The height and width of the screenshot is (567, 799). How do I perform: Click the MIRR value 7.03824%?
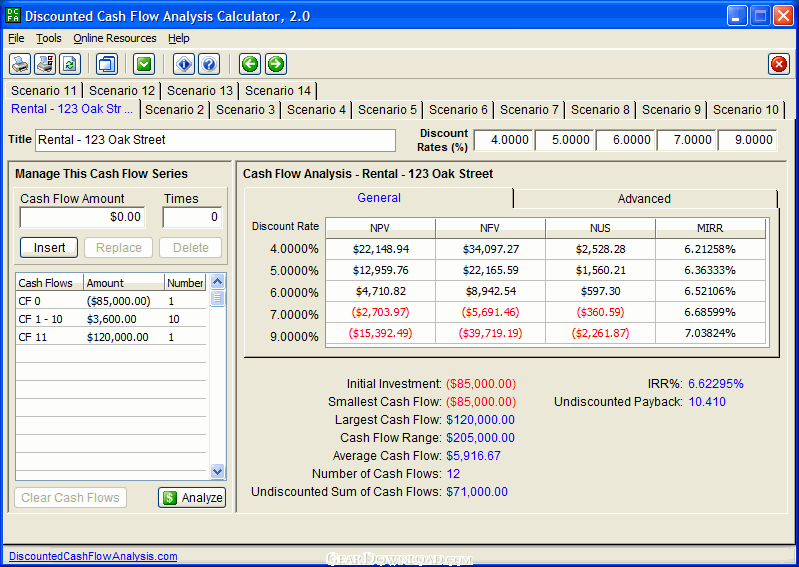coord(710,333)
